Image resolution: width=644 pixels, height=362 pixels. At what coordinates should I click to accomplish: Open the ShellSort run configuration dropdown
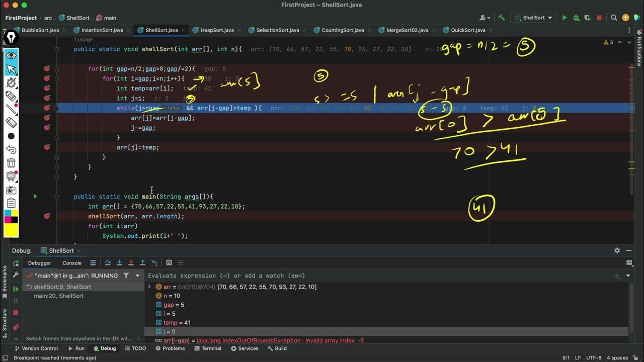(533, 18)
